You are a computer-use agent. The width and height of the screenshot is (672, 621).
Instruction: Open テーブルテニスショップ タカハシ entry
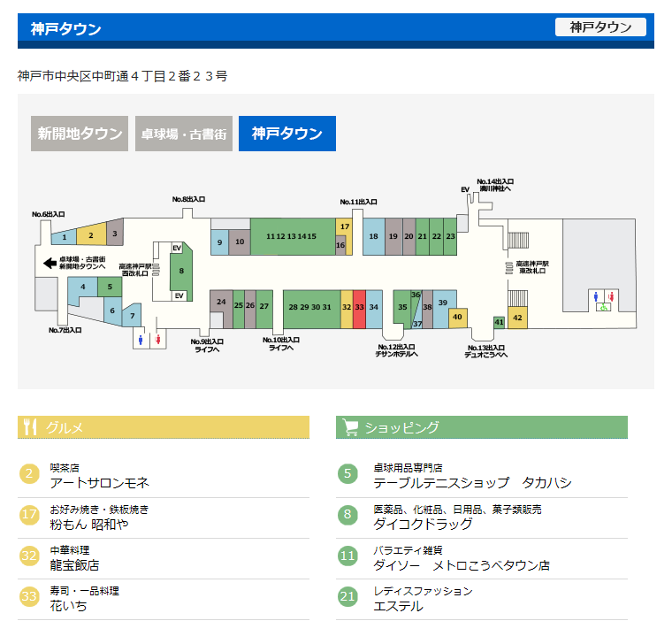point(472,483)
